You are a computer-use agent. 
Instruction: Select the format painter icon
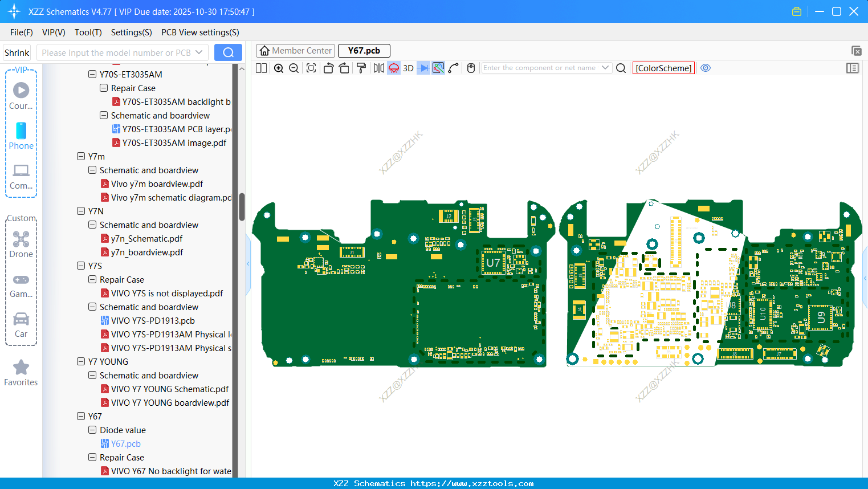(x=361, y=68)
